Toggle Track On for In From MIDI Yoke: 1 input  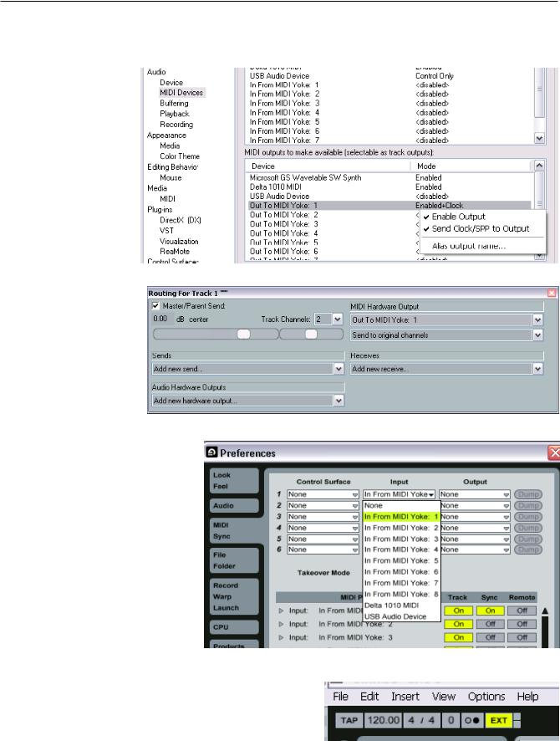click(x=459, y=611)
